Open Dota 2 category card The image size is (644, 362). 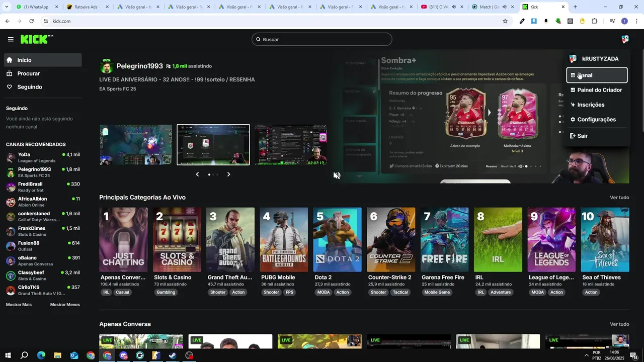tap(338, 240)
